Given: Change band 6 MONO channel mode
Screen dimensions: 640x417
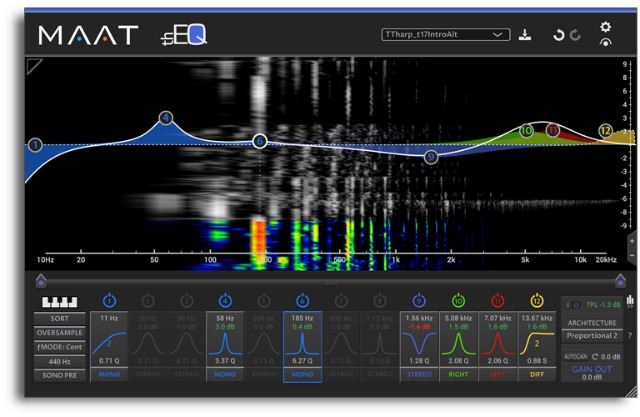Looking at the screenshot, I should pos(302,374).
